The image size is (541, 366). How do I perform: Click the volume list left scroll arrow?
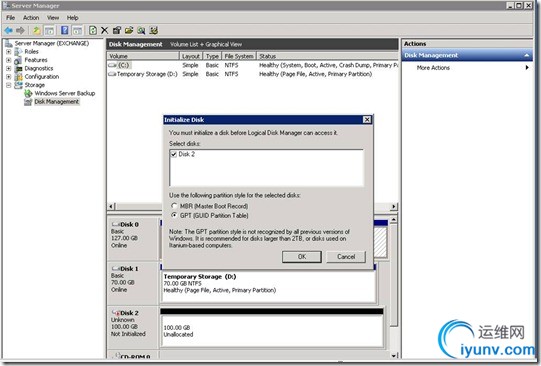click(x=111, y=206)
